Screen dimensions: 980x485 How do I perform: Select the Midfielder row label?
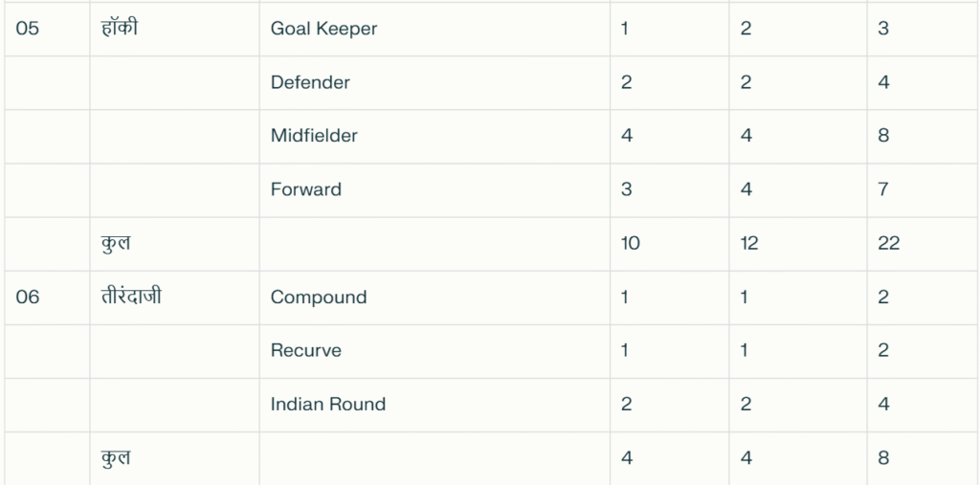tap(434, 136)
